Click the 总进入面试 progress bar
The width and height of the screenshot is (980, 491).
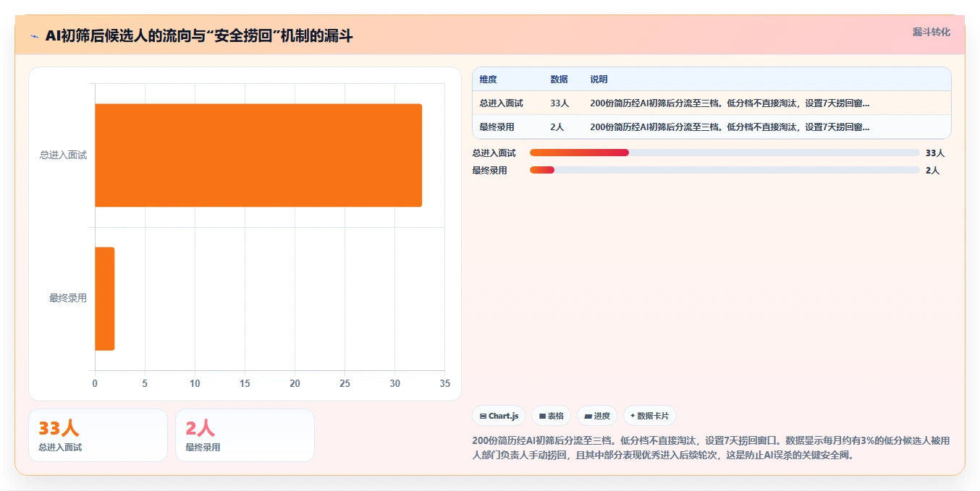(x=725, y=153)
